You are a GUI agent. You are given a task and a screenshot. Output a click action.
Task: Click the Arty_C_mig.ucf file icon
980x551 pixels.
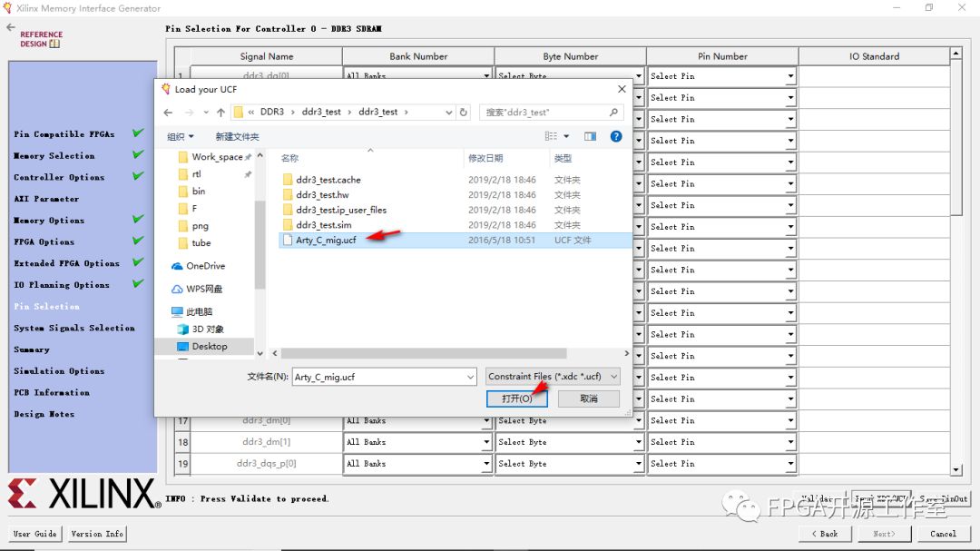pyautogui.click(x=288, y=241)
